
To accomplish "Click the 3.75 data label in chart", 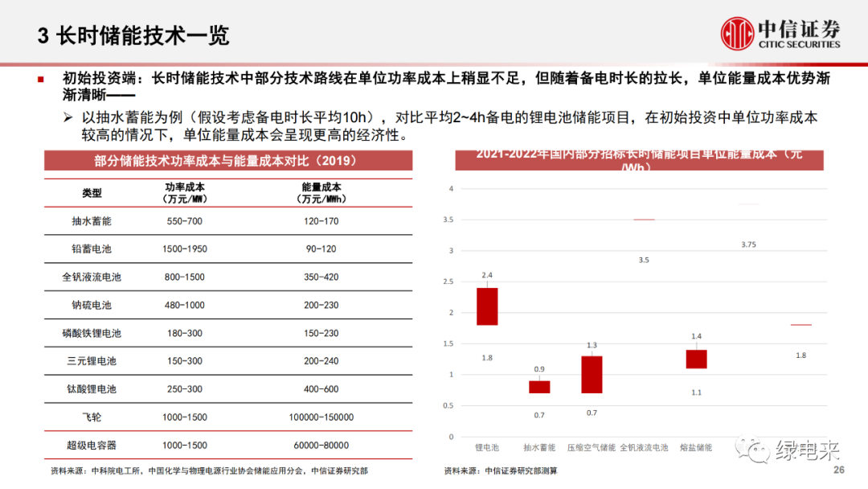I will [748, 244].
